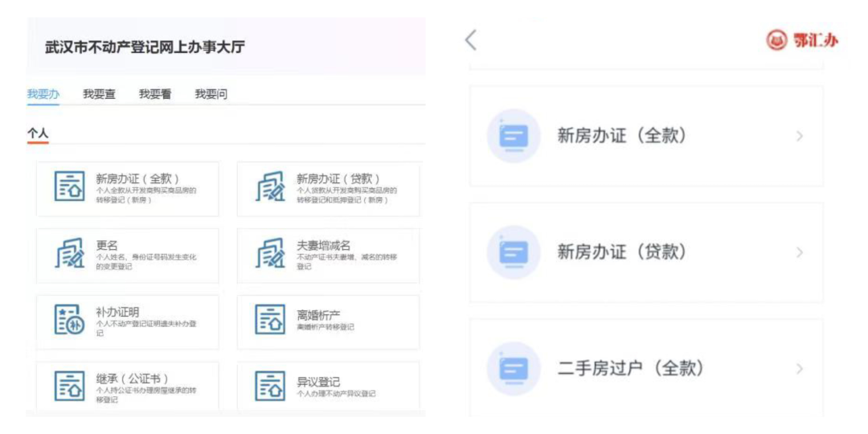The width and height of the screenshot is (868, 434).
Task: Click the 新房办证（全款）house document icon
Action: pyautogui.click(x=69, y=186)
